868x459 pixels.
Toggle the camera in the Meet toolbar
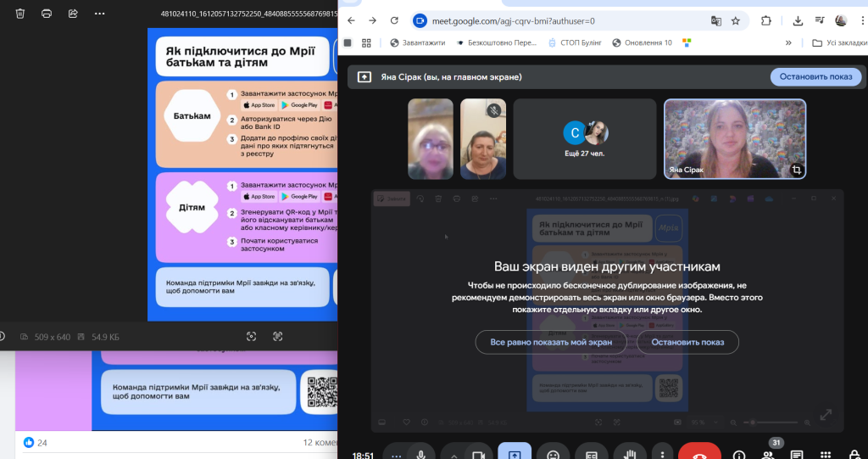[x=481, y=454]
